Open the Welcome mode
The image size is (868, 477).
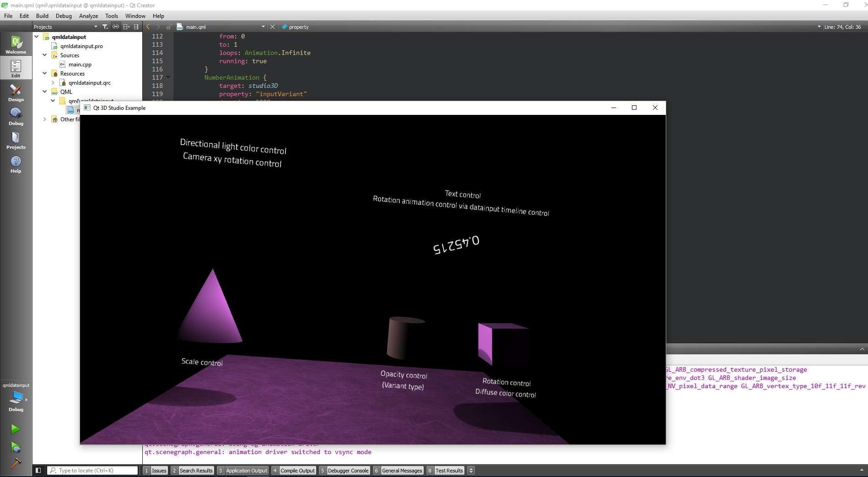16,45
